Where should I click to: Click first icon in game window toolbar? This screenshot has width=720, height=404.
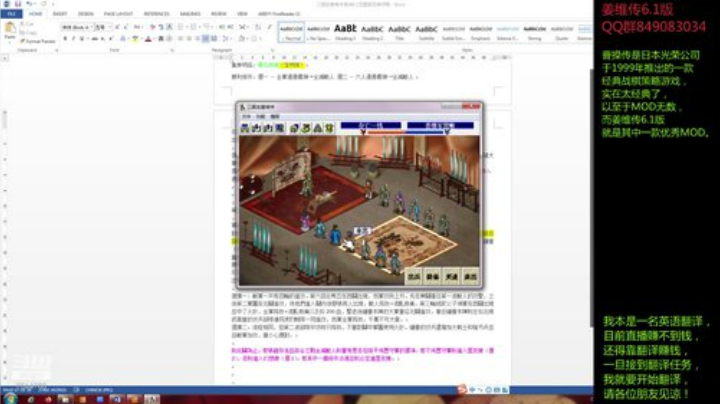pos(245,128)
